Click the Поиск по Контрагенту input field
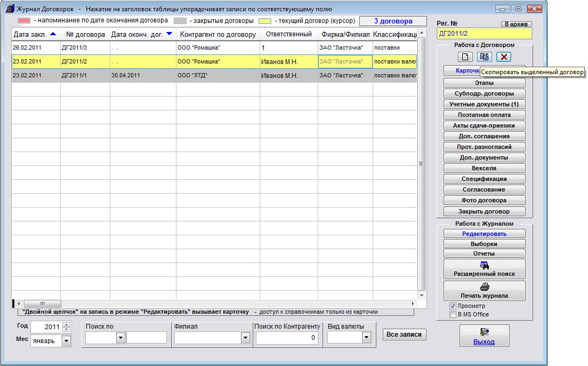 click(x=287, y=337)
